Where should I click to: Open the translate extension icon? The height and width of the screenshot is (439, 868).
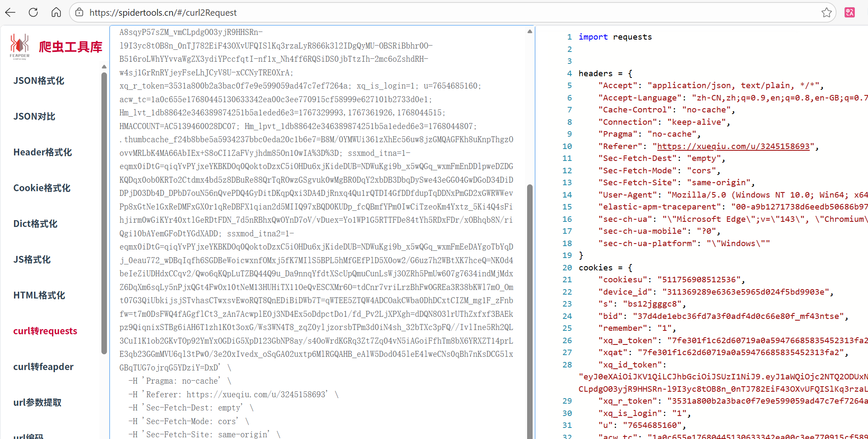850,12
